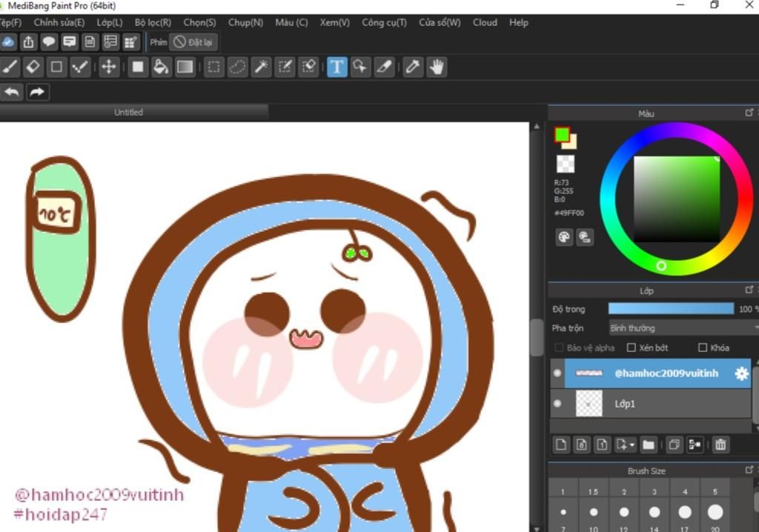Image resolution: width=759 pixels, height=532 pixels.
Task: Open the Cloud menu
Action: click(485, 23)
